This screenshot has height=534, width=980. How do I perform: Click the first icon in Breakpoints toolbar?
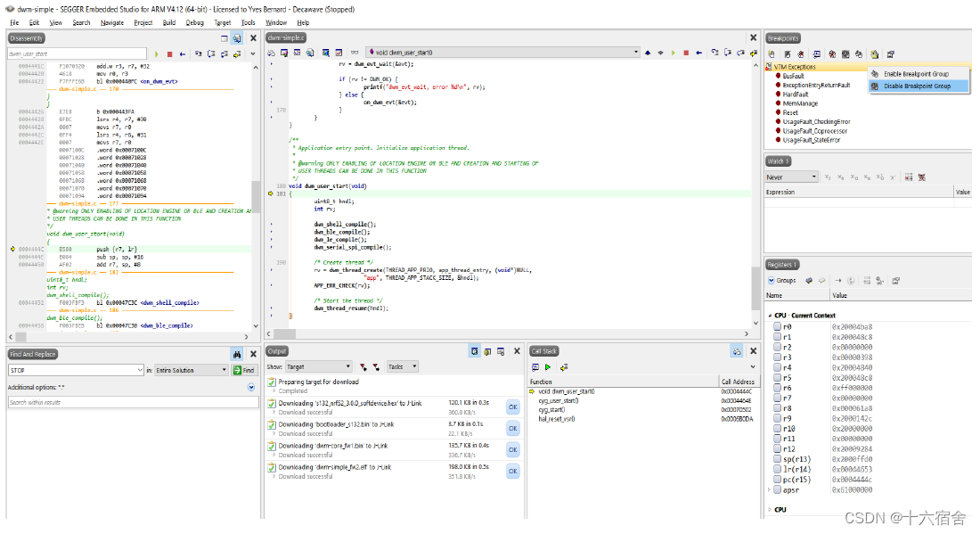click(x=772, y=54)
